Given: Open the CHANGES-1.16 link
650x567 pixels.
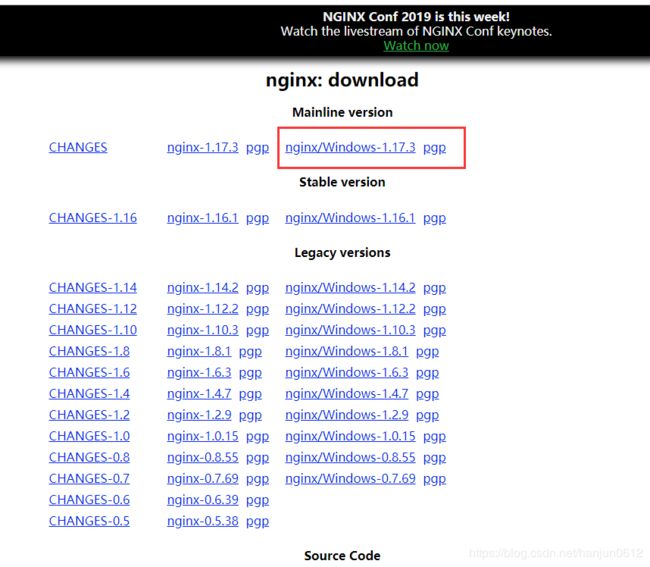Looking at the screenshot, I should coord(93,218).
